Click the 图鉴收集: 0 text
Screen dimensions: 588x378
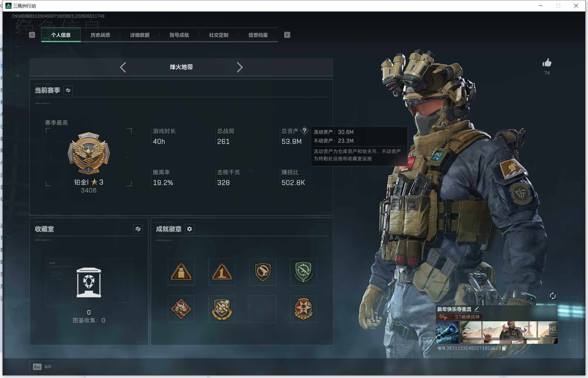89,320
